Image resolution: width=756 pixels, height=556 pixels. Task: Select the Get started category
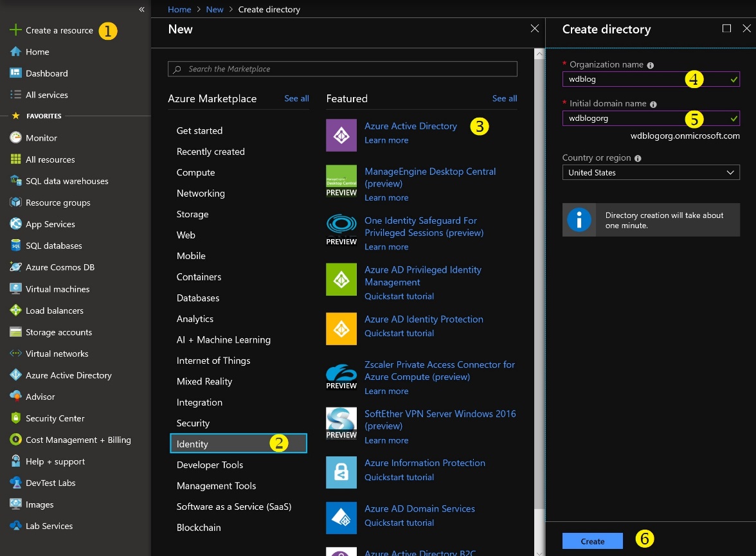tap(199, 130)
